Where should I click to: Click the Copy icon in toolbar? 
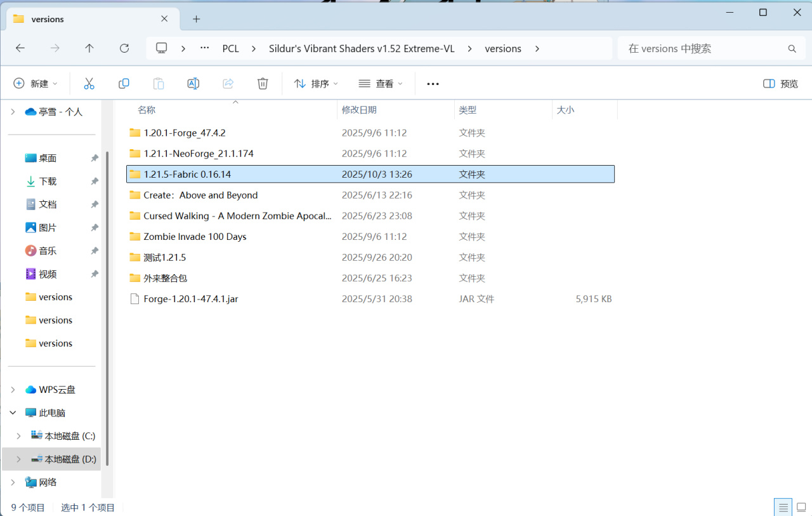[124, 84]
